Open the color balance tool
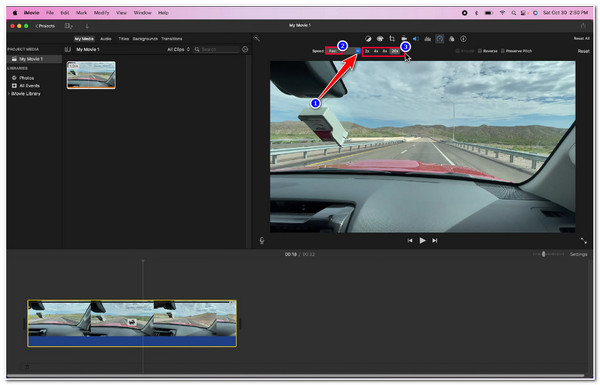 coord(368,39)
